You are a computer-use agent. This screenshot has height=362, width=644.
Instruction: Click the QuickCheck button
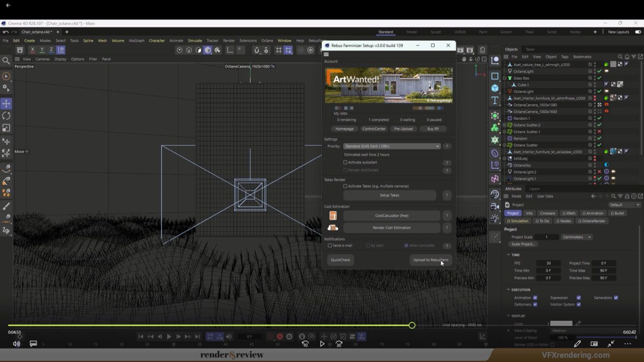tap(340, 260)
